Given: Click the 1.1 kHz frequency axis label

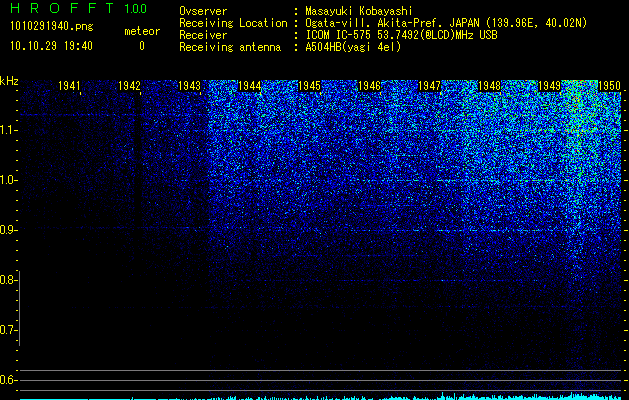Looking at the screenshot, I should click(7, 130).
